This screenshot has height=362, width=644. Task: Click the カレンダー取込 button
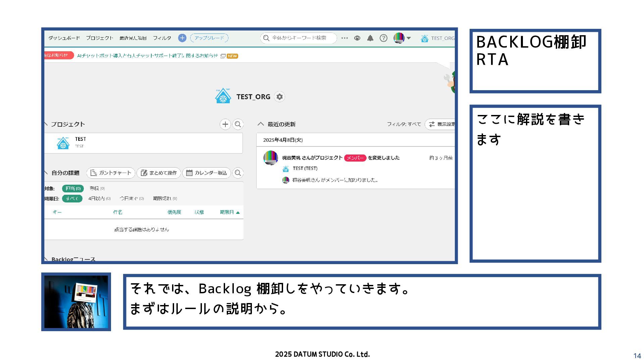pos(207,173)
